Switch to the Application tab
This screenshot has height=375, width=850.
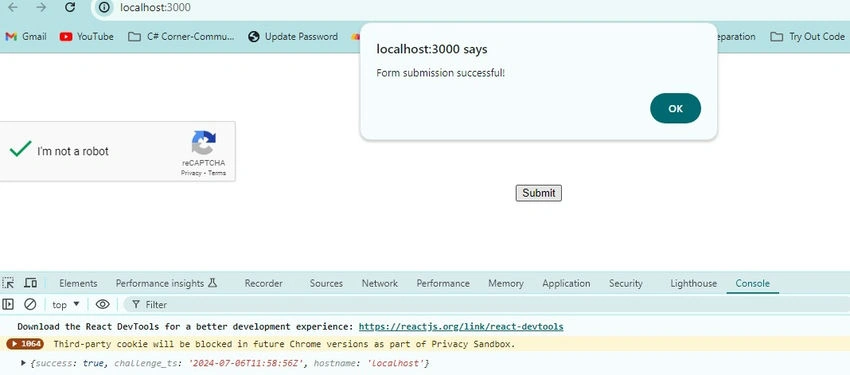pos(566,283)
